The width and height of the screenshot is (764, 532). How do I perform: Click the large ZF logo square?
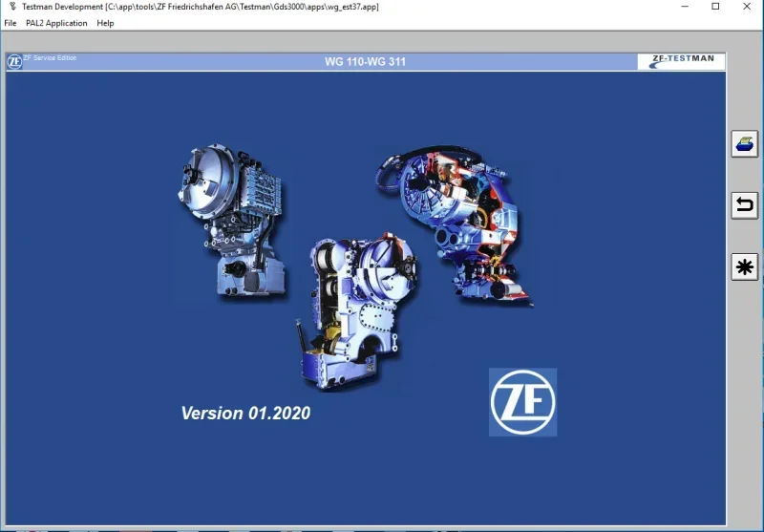point(522,402)
